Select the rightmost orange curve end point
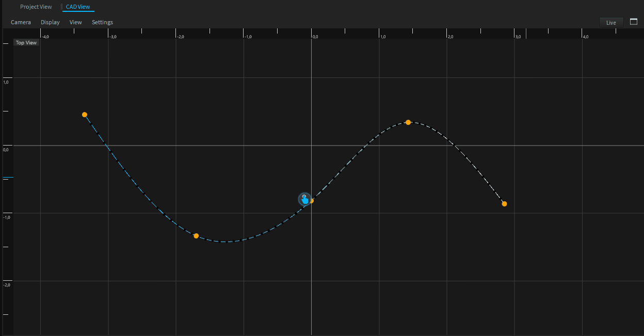This screenshot has width=644, height=336. click(x=504, y=204)
